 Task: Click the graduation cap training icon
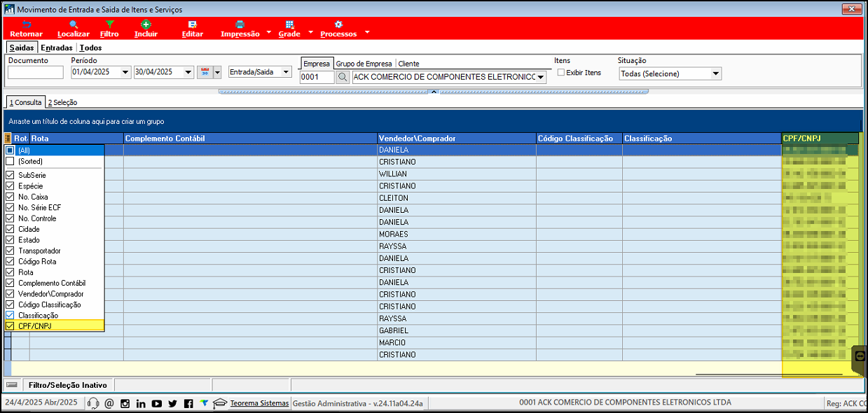(x=220, y=403)
